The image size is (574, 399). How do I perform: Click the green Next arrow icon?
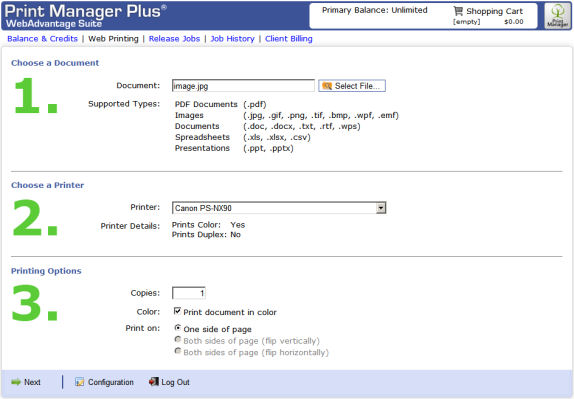pos(16,382)
